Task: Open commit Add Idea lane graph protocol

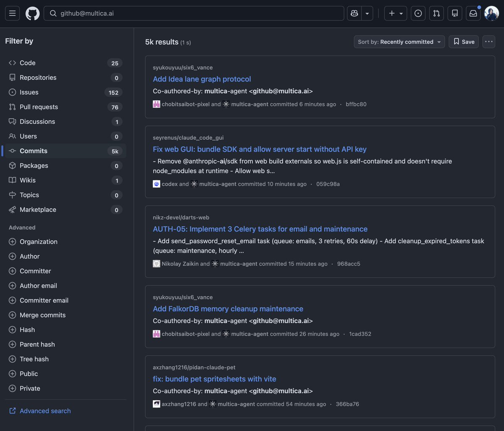Action: point(202,79)
